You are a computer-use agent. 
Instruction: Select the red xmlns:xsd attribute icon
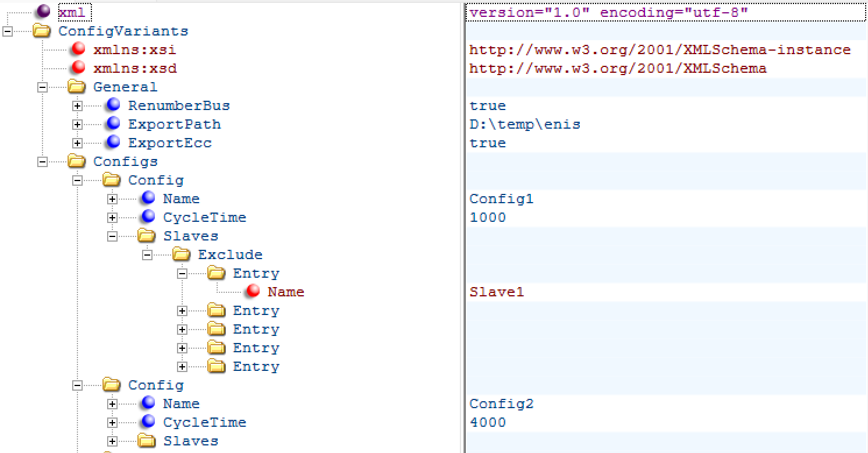pos(77,67)
